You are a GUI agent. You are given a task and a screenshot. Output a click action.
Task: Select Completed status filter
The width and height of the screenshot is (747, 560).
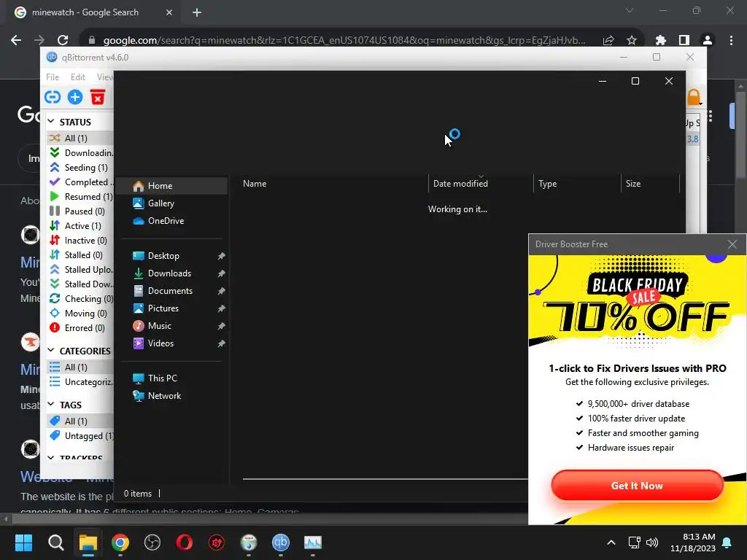click(x=80, y=182)
